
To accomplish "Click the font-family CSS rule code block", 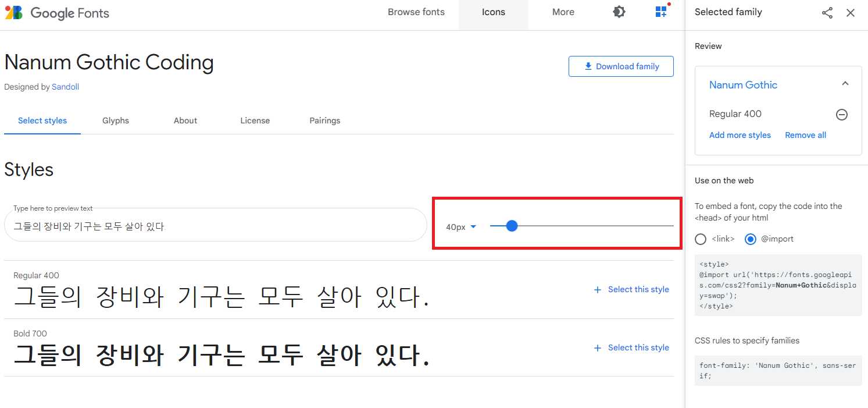I will coord(778,370).
